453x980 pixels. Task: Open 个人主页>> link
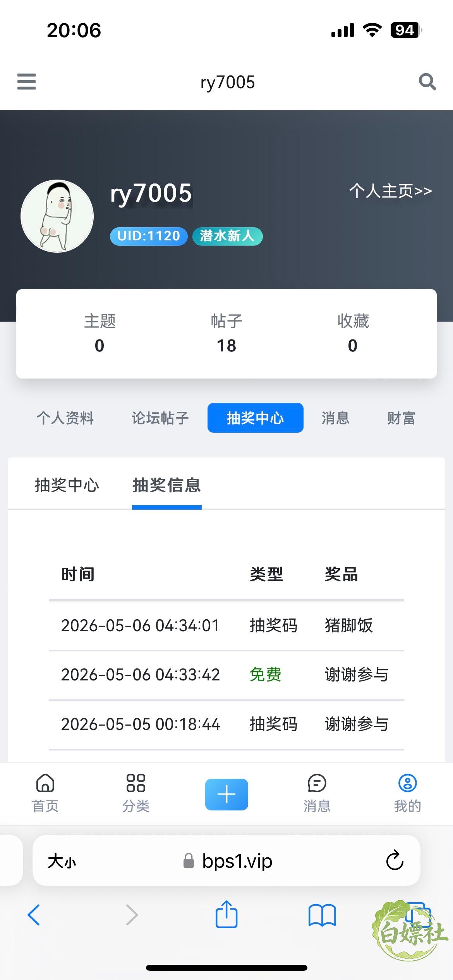tap(390, 191)
